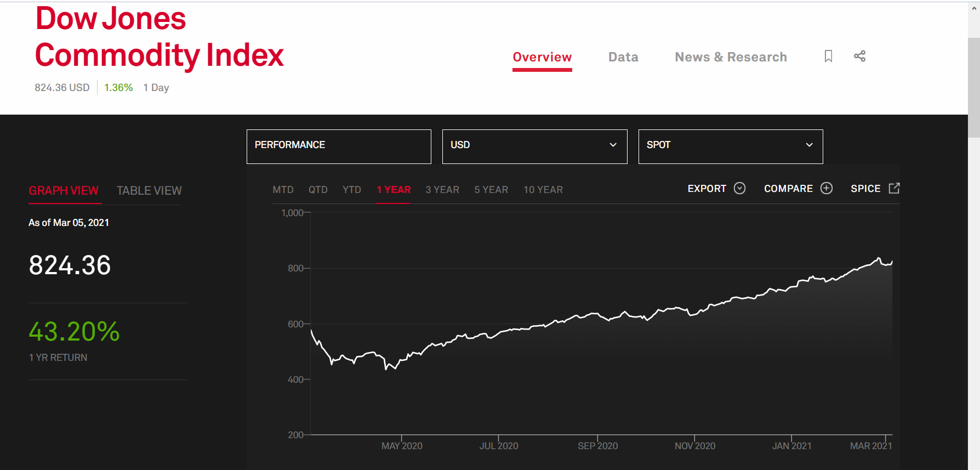This screenshot has width=980, height=470.
Task: Go to News & Research tab
Action: (x=731, y=57)
